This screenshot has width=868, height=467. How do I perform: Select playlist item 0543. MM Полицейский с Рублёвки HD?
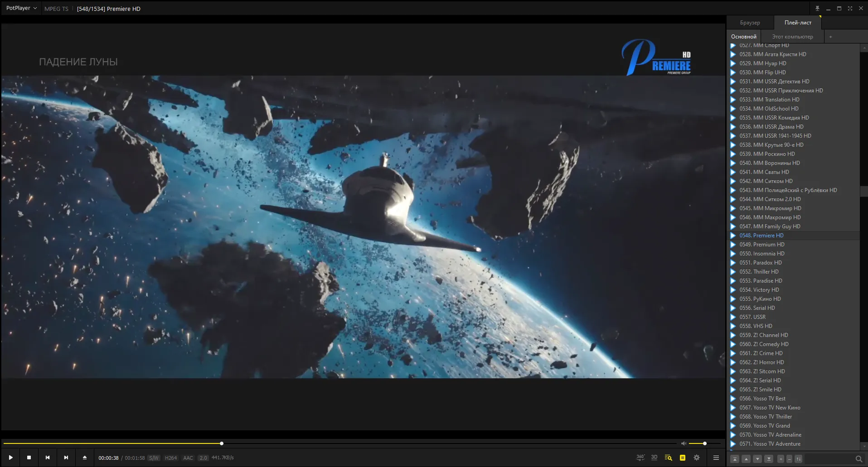tap(793, 190)
